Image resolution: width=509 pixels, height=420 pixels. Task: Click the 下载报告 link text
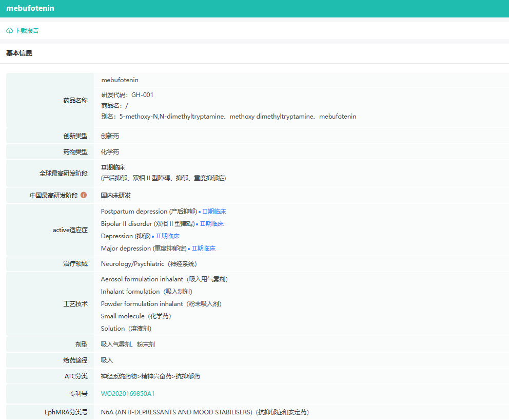27,31
